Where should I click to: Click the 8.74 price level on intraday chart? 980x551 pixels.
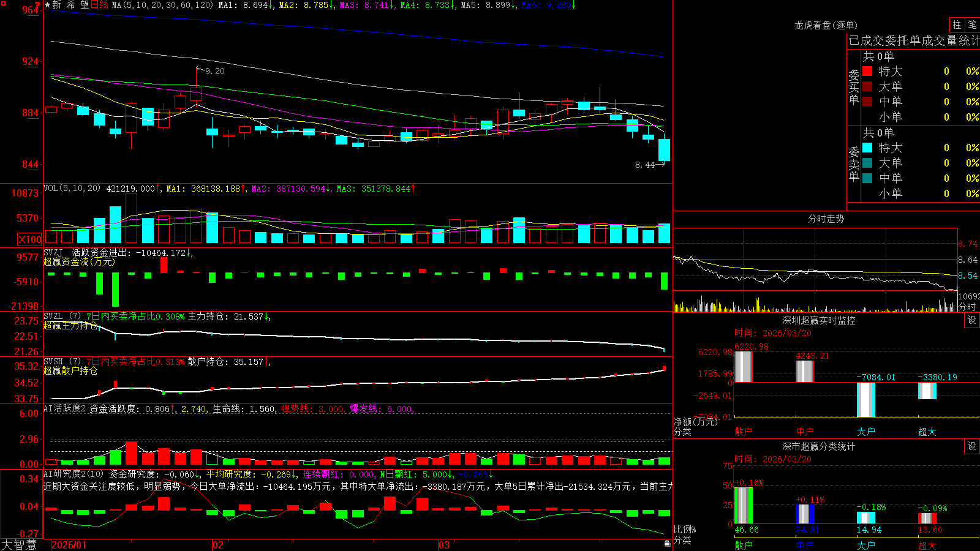coord(968,244)
